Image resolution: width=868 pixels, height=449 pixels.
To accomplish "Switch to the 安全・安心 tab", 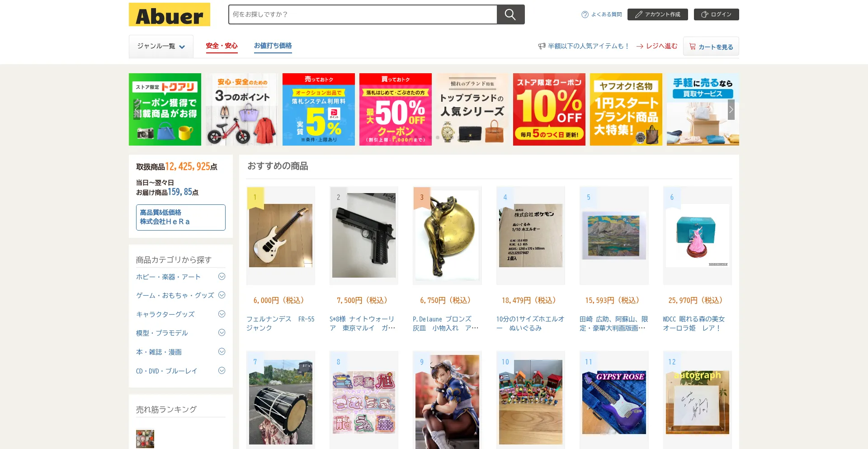I will click(222, 46).
